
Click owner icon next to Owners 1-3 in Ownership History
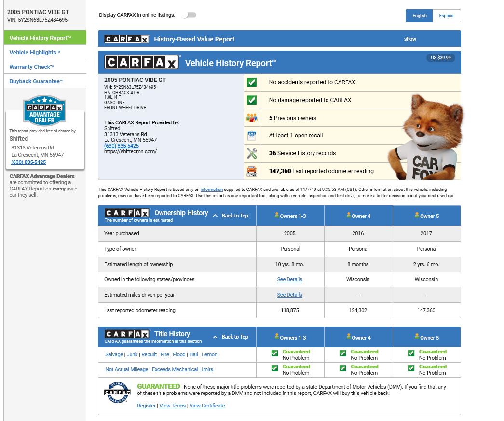pos(276,215)
